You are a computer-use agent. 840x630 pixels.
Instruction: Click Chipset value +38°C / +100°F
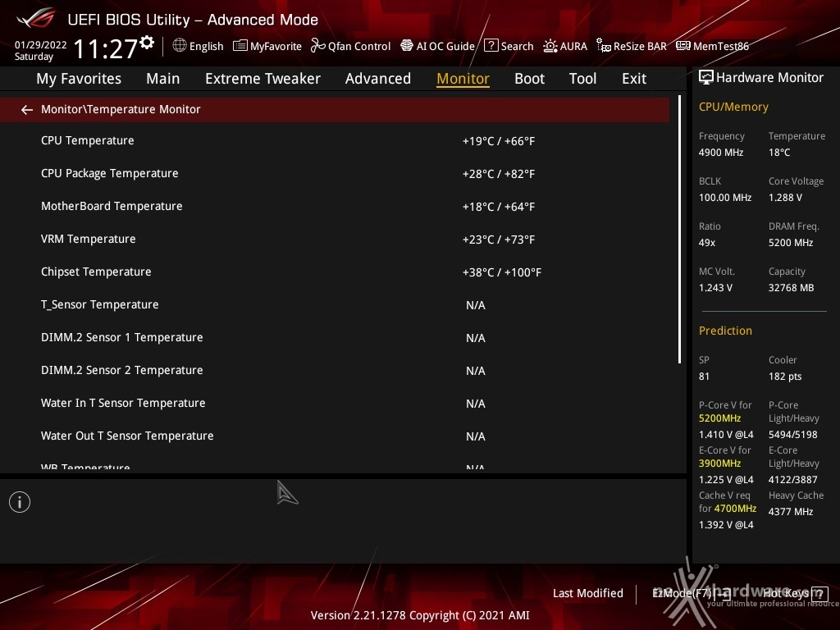pyautogui.click(x=502, y=272)
